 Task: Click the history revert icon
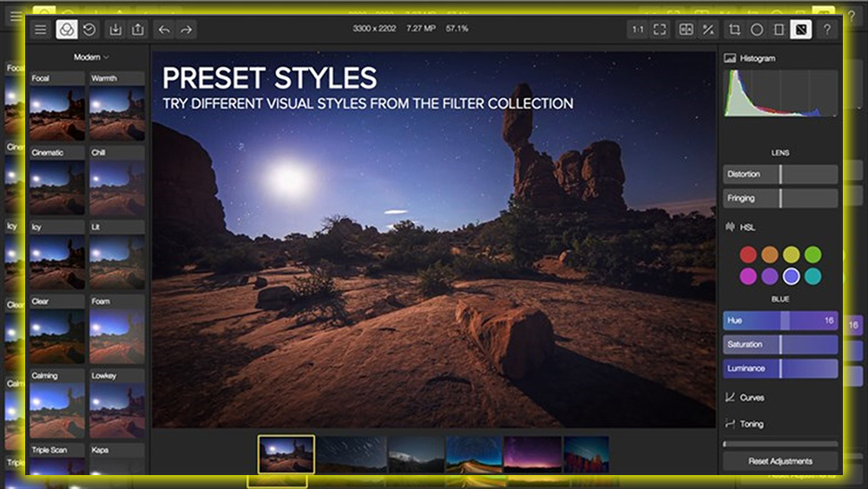(89, 30)
